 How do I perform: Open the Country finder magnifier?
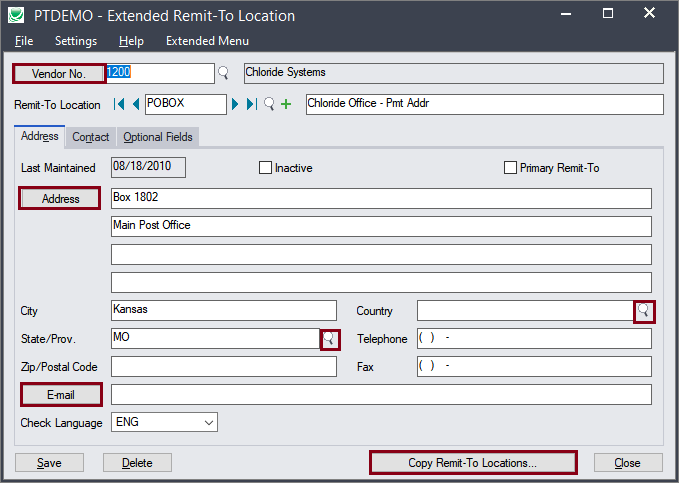(644, 311)
